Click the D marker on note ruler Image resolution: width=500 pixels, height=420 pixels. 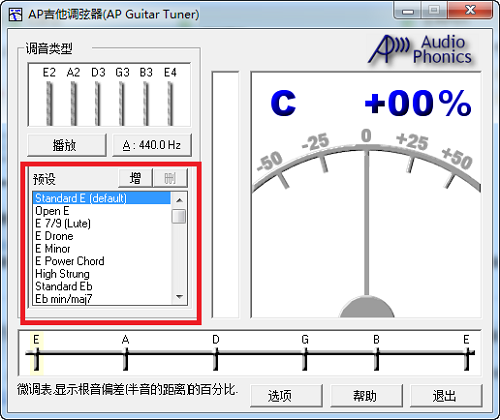216,353
